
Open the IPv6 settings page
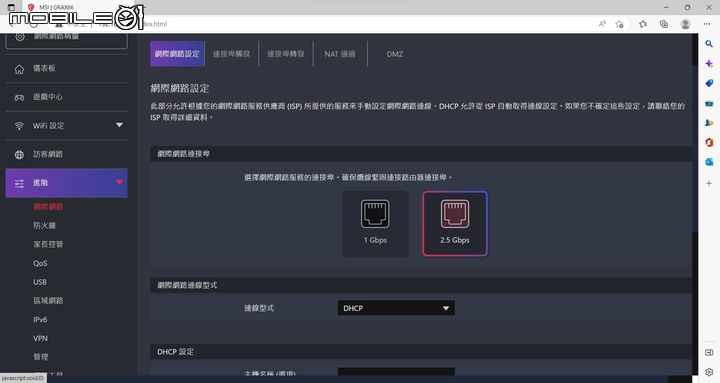(40, 320)
